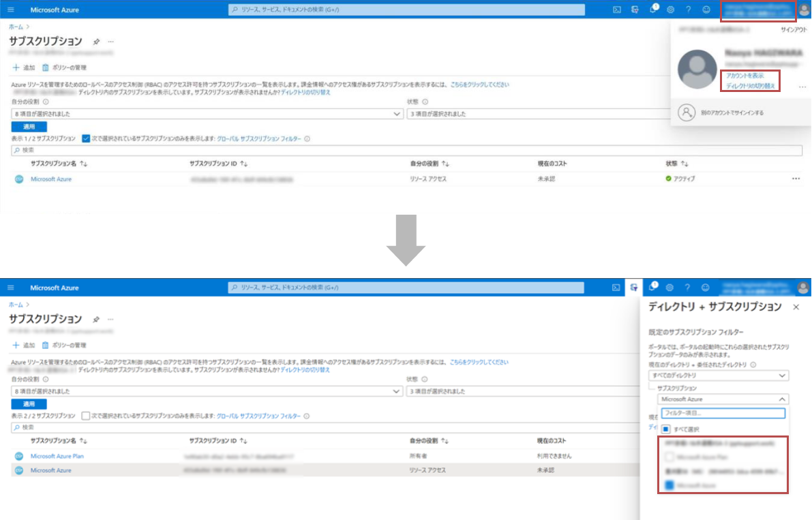Open ポリシーの管理 in the upper portal toolbar
The width and height of the screenshot is (812, 520).
[x=64, y=67]
